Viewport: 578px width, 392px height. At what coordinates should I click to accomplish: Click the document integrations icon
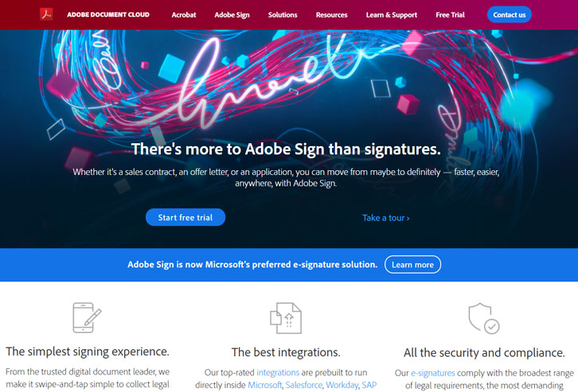(286, 318)
